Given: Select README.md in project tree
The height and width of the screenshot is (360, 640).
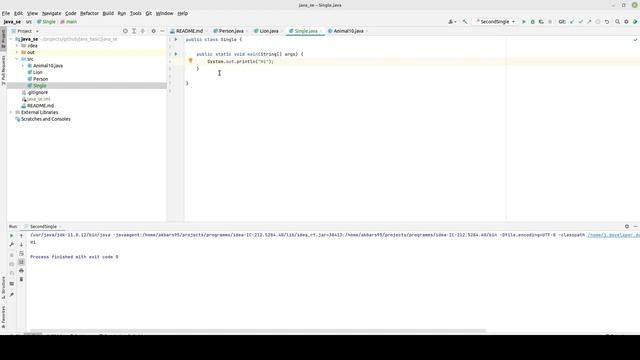Looking at the screenshot, I should coord(40,106).
